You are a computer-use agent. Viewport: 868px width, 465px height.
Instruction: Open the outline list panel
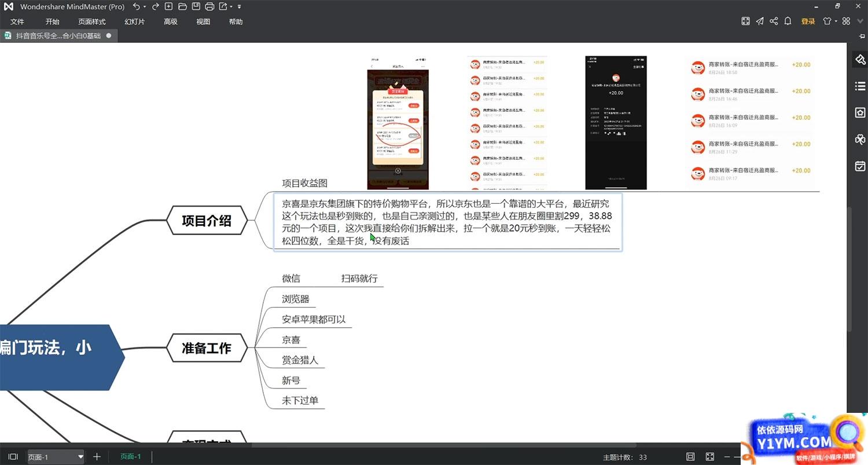[x=860, y=86]
